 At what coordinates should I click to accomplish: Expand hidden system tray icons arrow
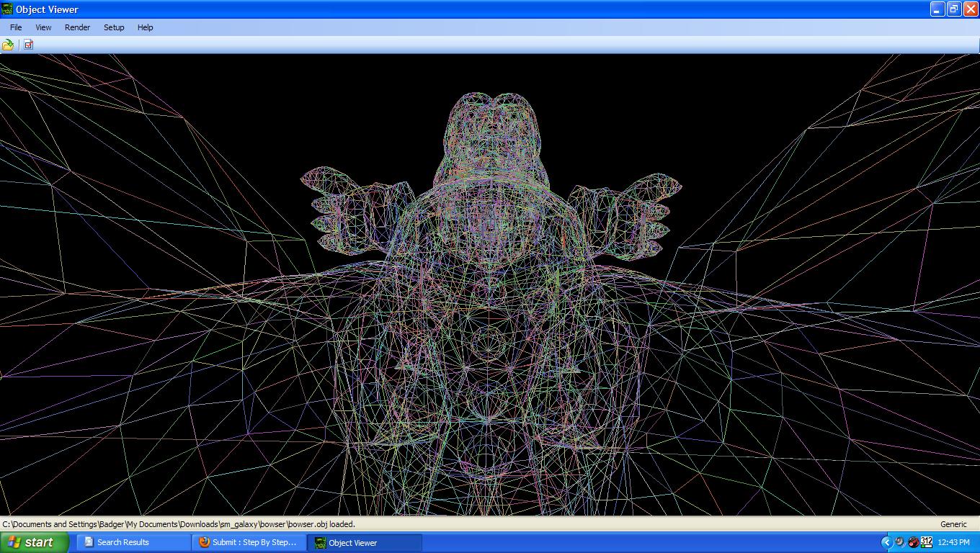tap(886, 542)
